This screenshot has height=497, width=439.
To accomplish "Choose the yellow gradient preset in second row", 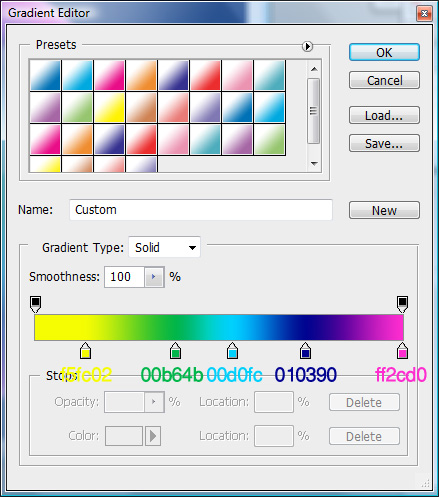I will coord(110,108).
